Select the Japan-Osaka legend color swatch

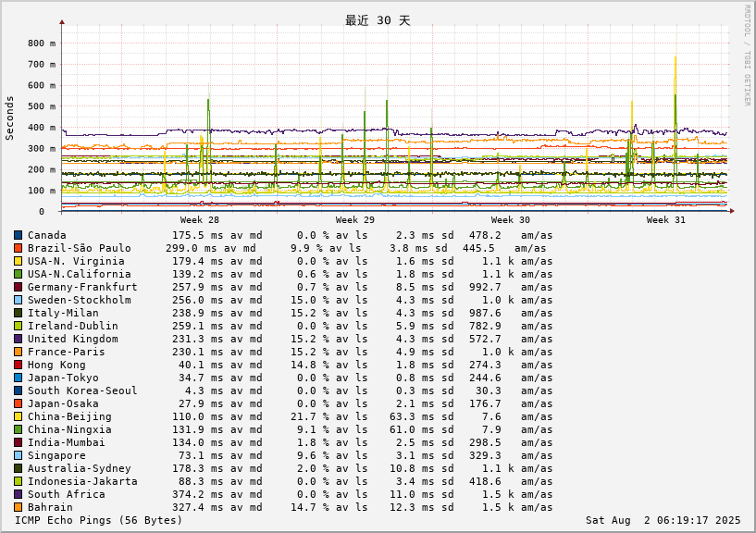(x=18, y=403)
